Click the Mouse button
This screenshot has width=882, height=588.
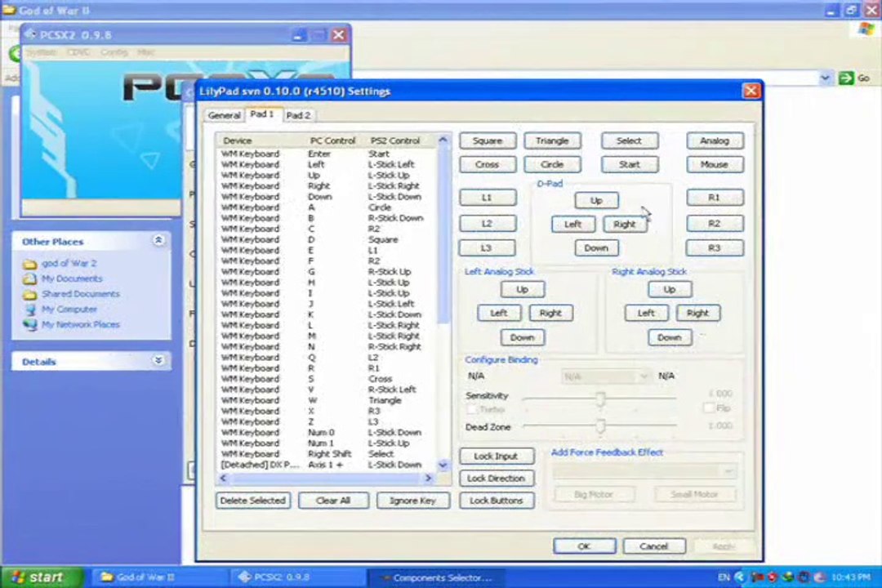pyautogui.click(x=715, y=164)
